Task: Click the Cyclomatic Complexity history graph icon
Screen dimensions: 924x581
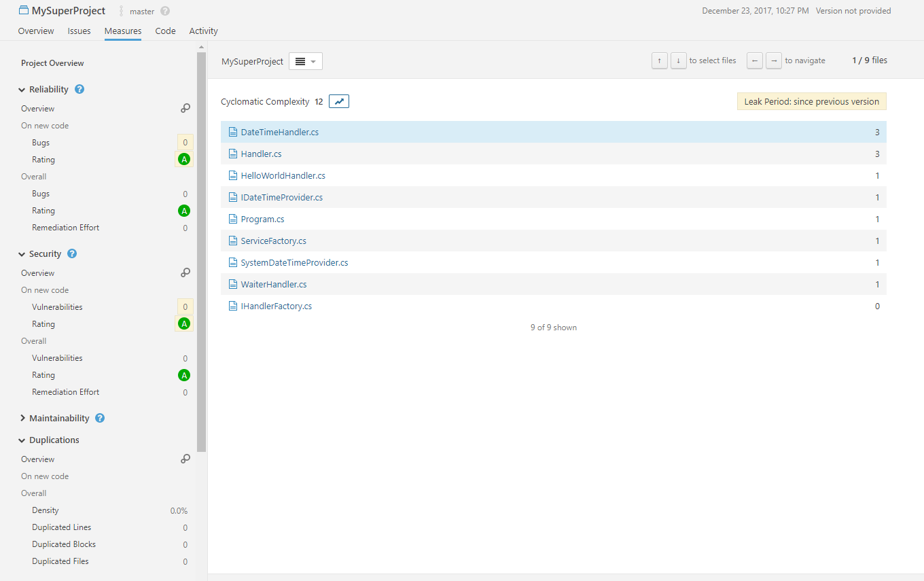Action: coord(339,101)
